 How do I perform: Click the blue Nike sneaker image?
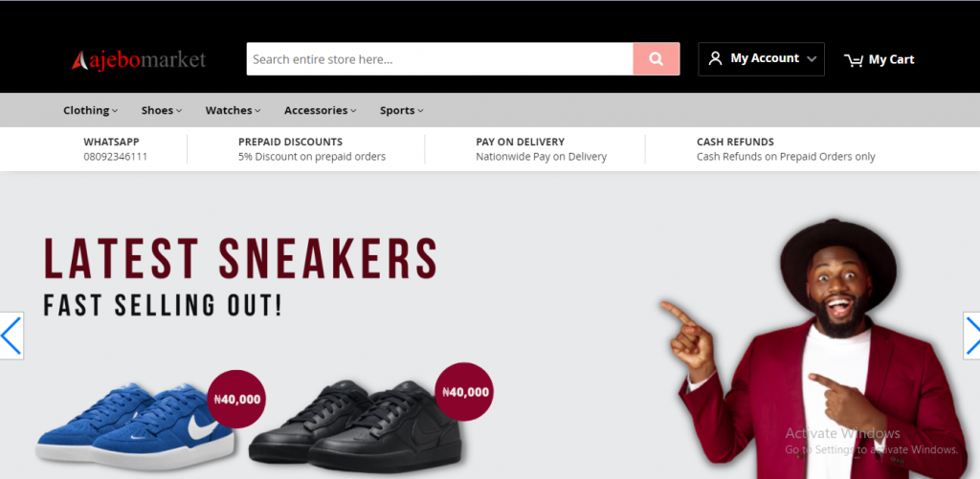point(136,425)
